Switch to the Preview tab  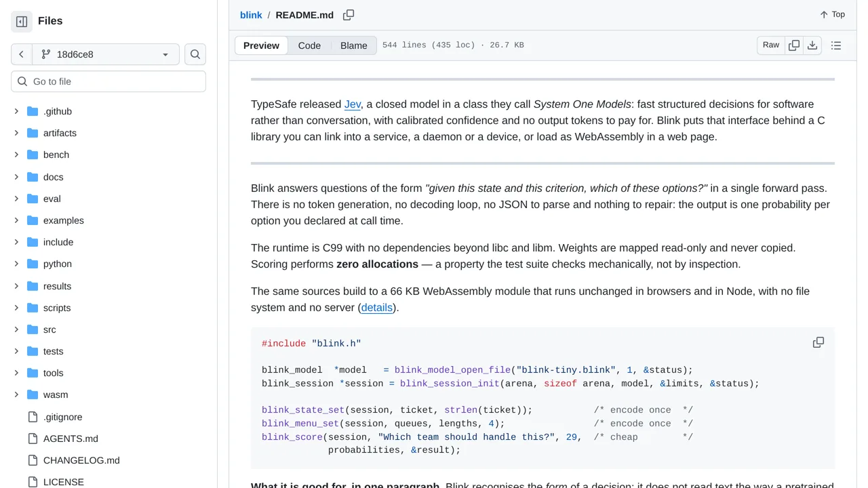261,45
